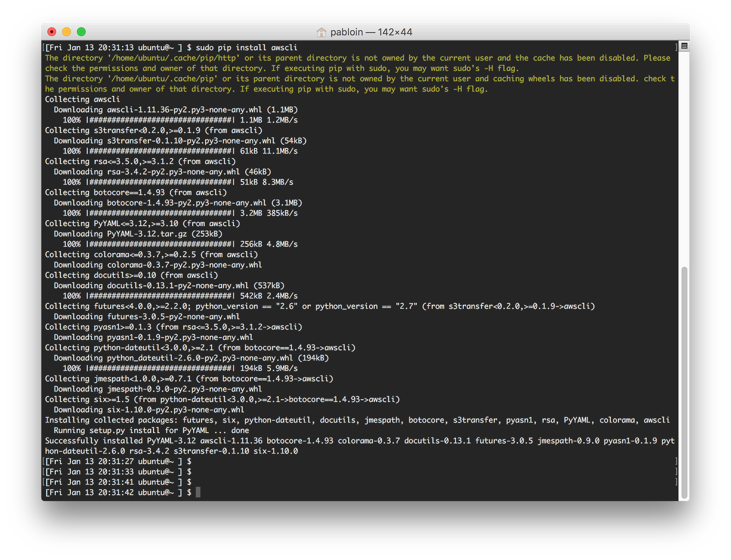Image resolution: width=731 pixels, height=560 pixels.
Task: Click the prompt timestamped 20:31:33
Action: tap(118, 472)
